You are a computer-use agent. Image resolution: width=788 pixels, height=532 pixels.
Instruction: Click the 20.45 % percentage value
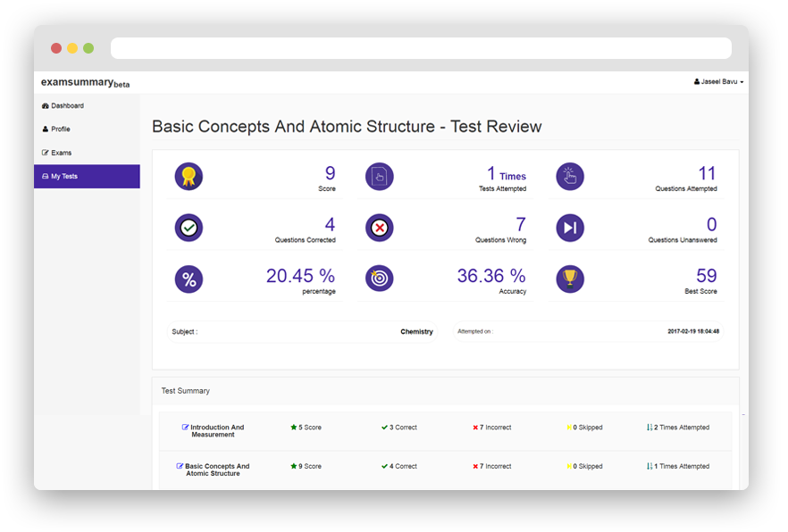click(300, 276)
